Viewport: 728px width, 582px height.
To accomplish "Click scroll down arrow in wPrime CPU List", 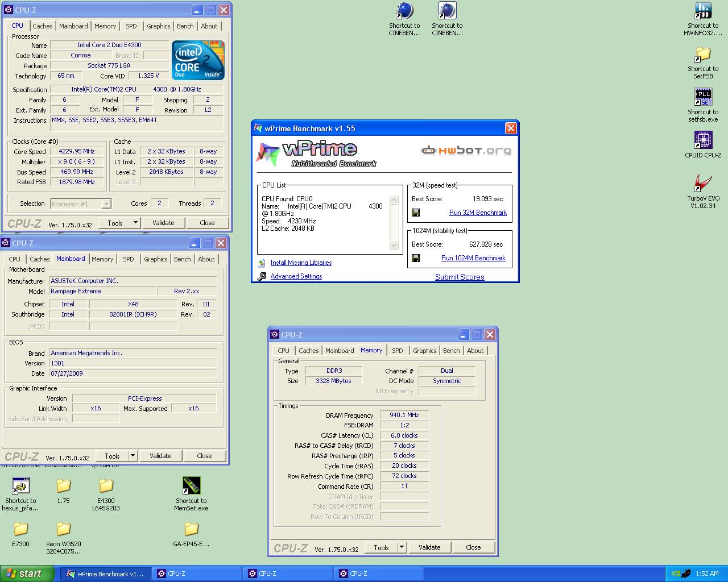I will (394, 245).
